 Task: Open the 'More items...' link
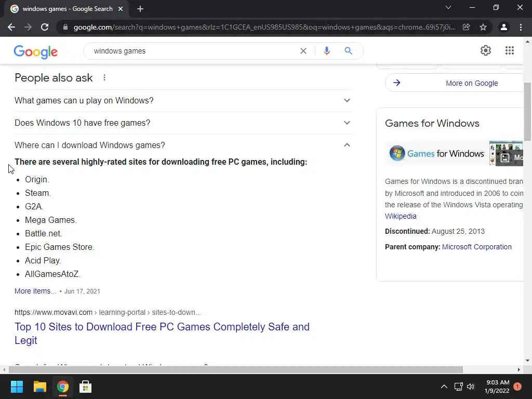(35, 291)
